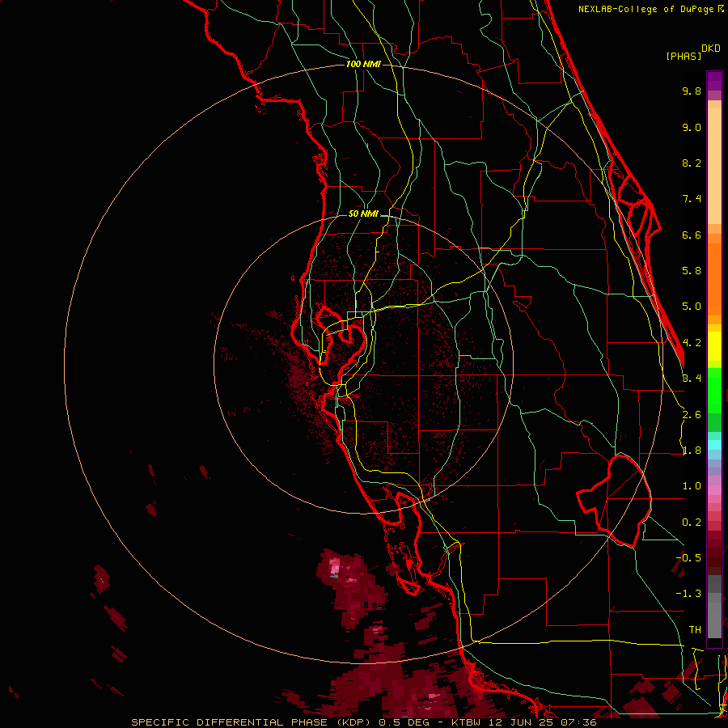
Task: Click the -1.3 scale value
Action: [x=688, y=594]
